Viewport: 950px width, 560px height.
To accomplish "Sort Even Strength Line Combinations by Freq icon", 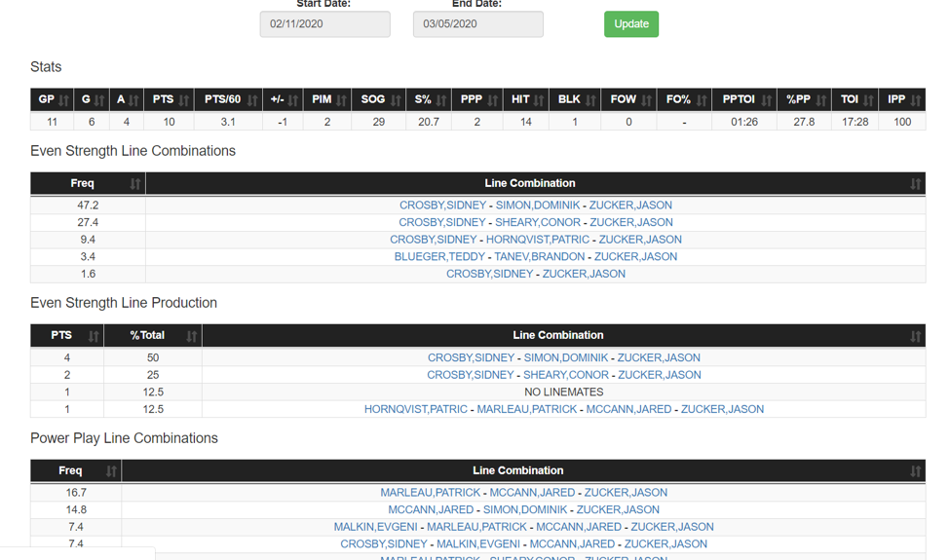I will coord(135,184).
